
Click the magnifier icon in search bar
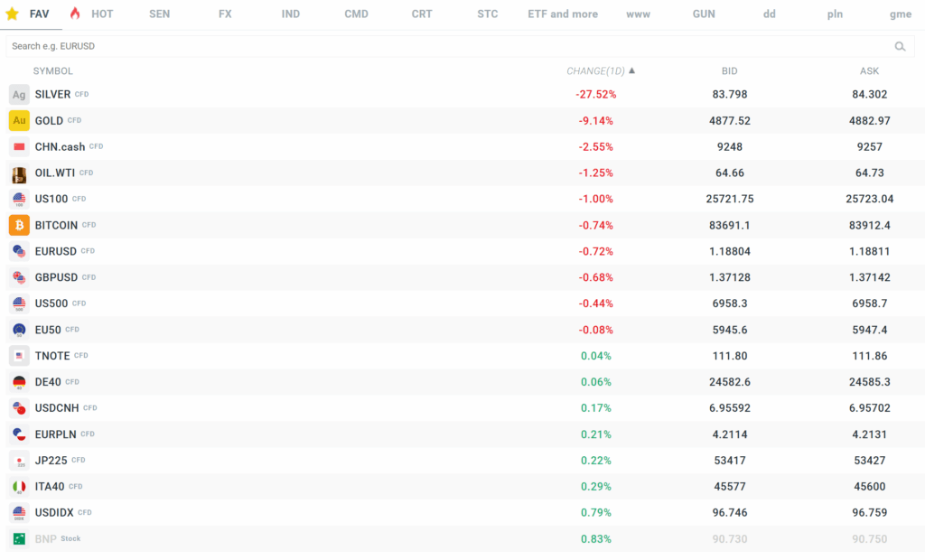pos(900,47)
